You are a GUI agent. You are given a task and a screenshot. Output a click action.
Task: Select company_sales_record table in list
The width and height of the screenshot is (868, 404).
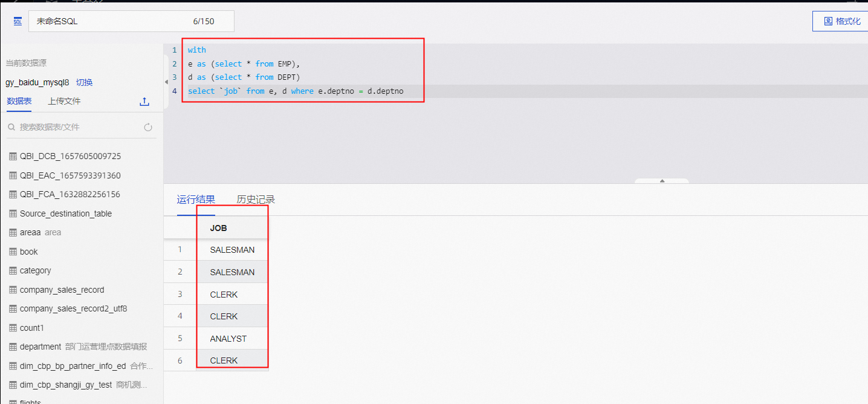pyautogui.click(x=62, y=290)
